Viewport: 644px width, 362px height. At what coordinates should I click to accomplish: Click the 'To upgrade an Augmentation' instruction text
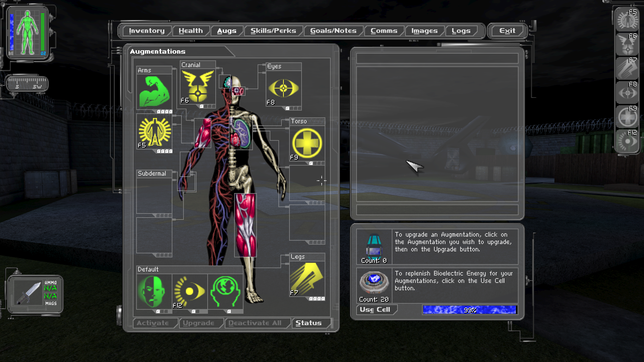(x=453, y=242)
